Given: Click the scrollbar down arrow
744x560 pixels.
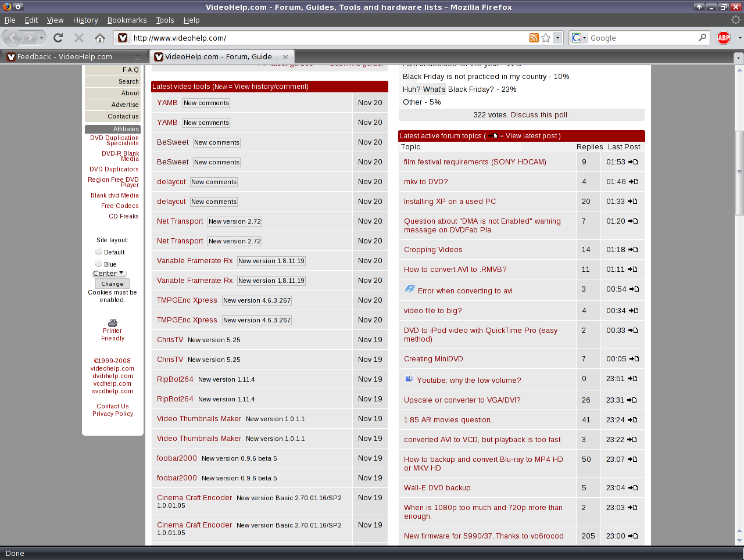Looking at the screenshot, I should point(739,540).
